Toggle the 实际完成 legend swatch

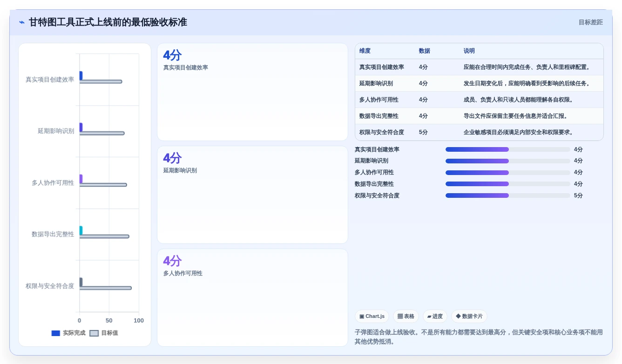coord(56,333)
